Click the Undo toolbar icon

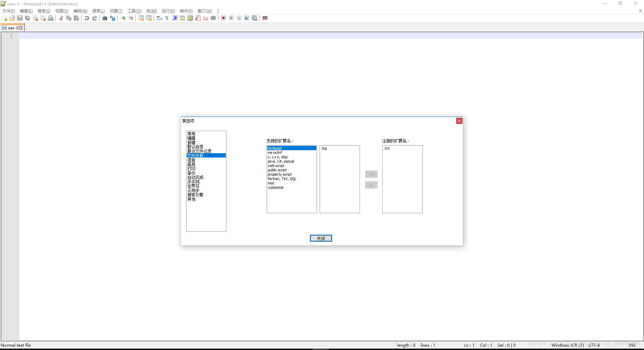point(87,18)
